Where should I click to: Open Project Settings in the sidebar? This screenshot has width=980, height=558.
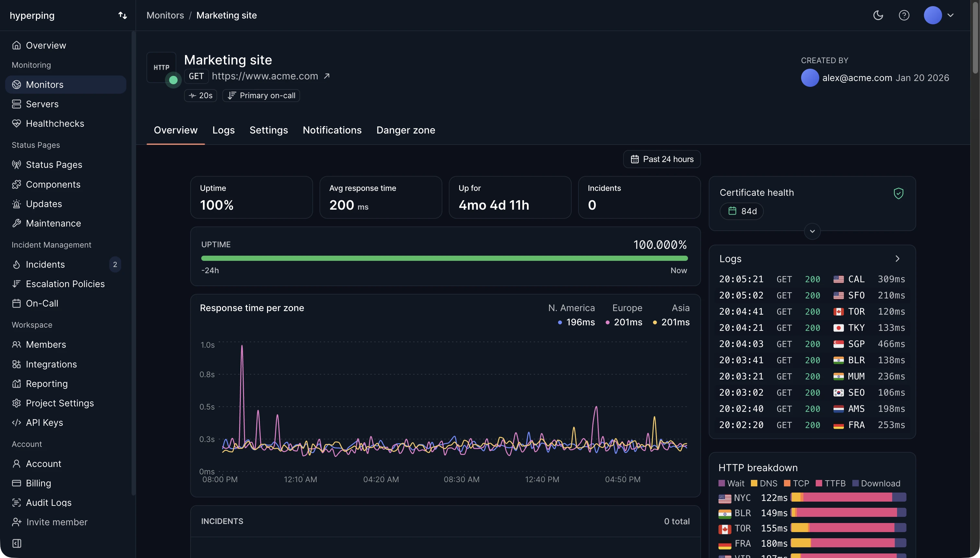65,403
